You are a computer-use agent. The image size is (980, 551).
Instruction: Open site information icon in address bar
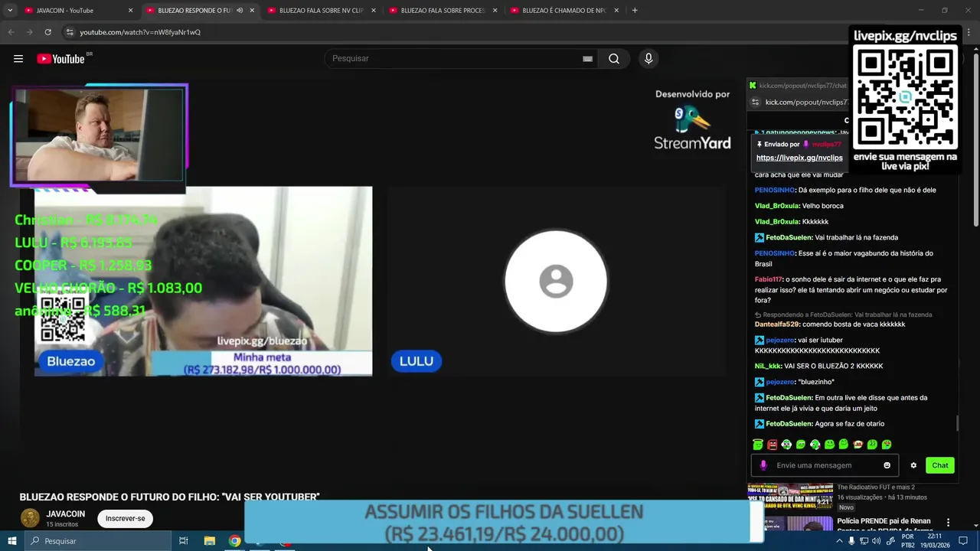pos(70,32)
